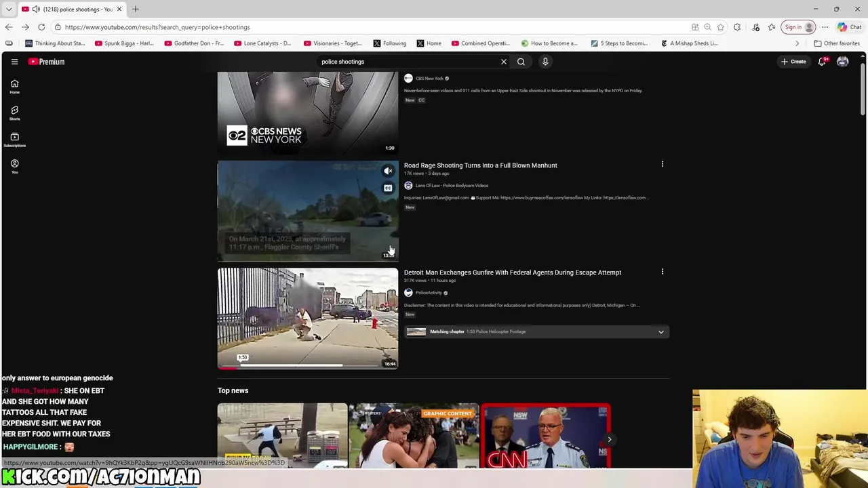Image resolution: width=868 pixels, height=488 pixels.
Task: Open the CNN Top news thumbnail
Action: pos(545,436)
